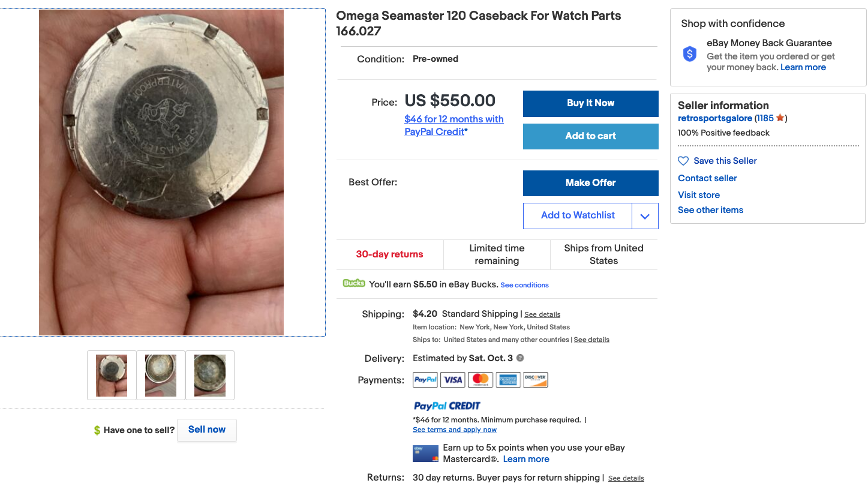Click the PayPal payment icon
Viewport: 868px width, 501px height.
tap(425, 380)
